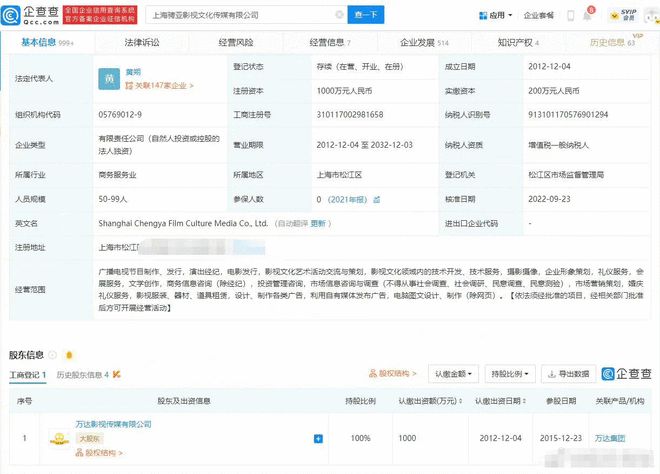This screenshot has height=474, width=660.
Task: Switch to the 经营风险 tab
Action: pyautogui.click(x=236, y=43)
